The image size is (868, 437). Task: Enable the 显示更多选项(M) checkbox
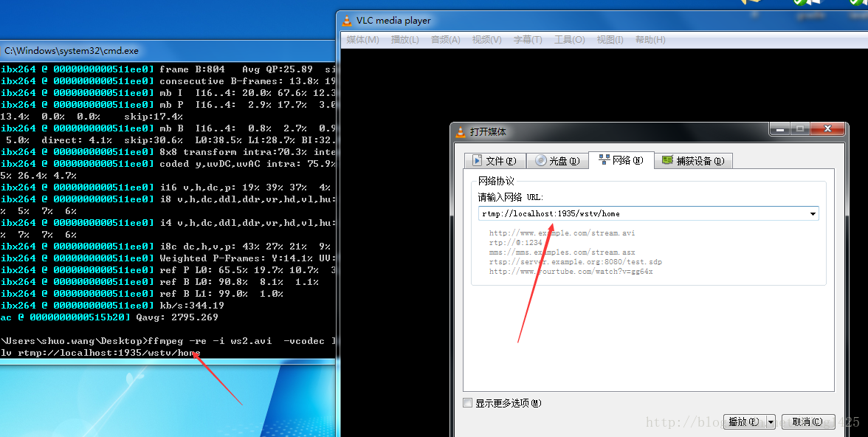[467, 402]
